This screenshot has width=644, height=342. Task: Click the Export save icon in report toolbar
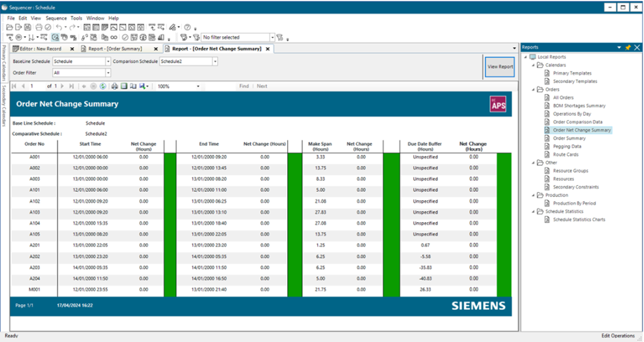142,86
